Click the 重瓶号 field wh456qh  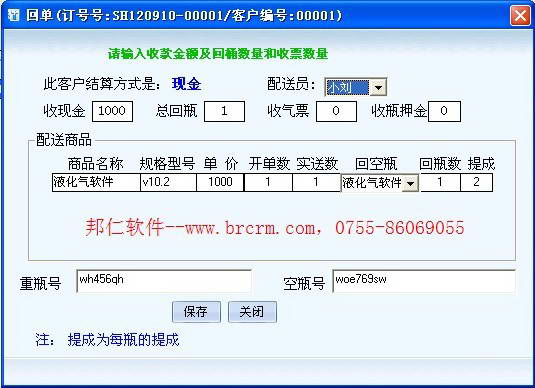pyautogui.click(x=164, y=281)
